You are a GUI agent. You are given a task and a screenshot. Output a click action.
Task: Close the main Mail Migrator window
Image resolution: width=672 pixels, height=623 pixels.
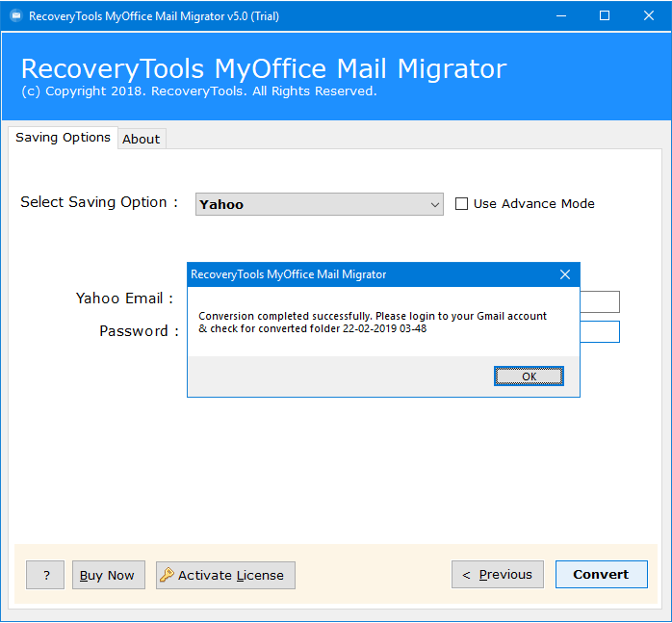click(649, 15)
